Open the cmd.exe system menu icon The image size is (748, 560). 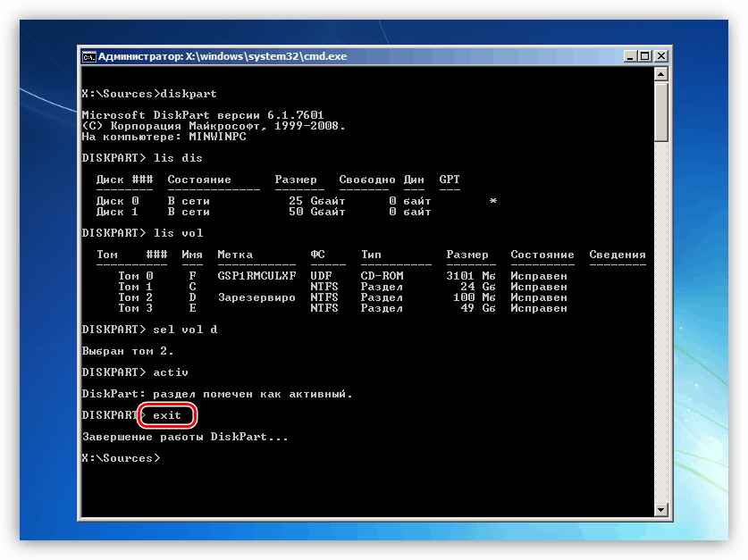click(88, 57)
